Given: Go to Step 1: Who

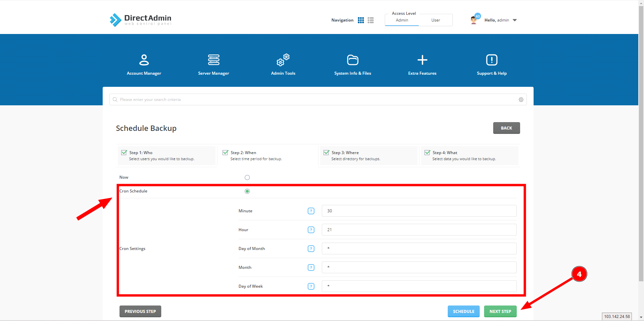Looking at the screenshot, I should pyautogui.click(x=167, y=155).
